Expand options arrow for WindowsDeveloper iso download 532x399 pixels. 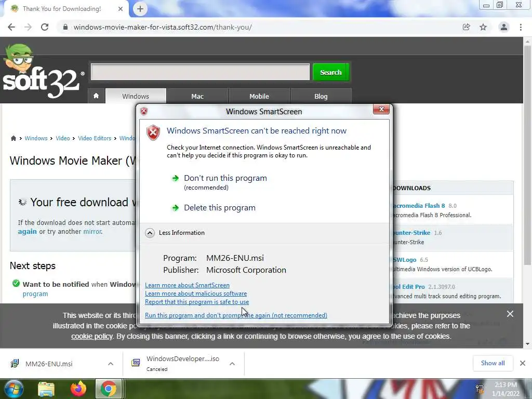[232, 364]
